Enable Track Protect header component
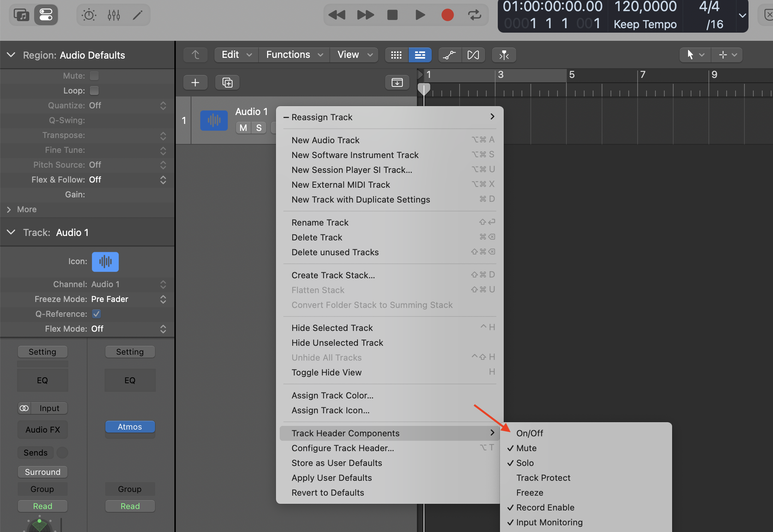The image size is (773, 532). tap(586, 478)
